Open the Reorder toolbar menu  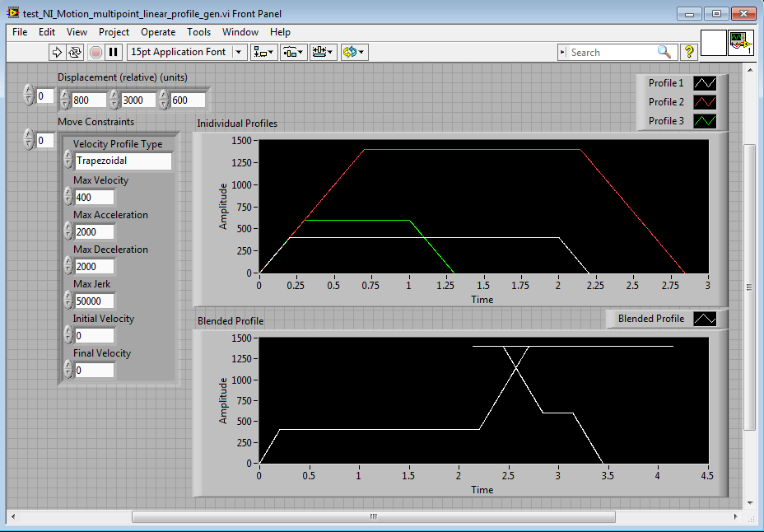pyautogui.click(x=354, y=52)
